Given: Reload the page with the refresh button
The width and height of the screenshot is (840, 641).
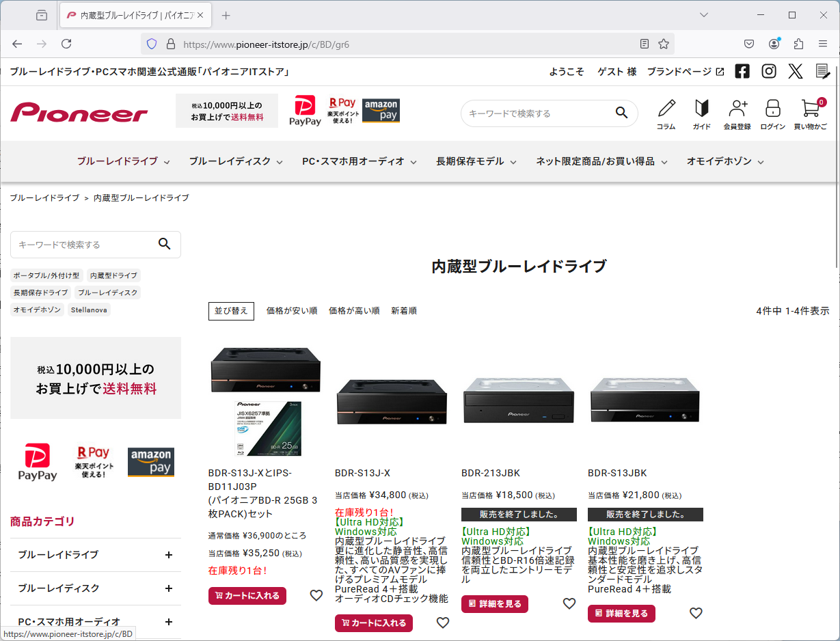Looking at the screenshot, I should 66,44.
